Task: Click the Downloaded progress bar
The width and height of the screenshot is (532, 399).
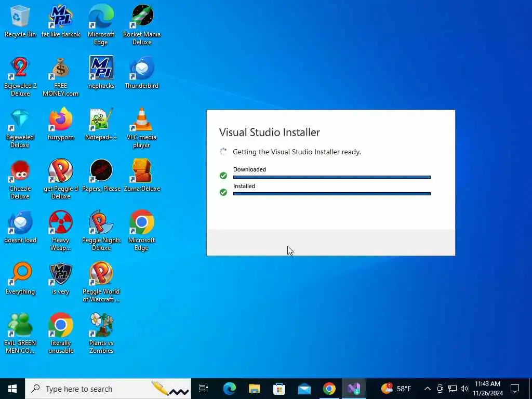Action: tap(332, 177)
